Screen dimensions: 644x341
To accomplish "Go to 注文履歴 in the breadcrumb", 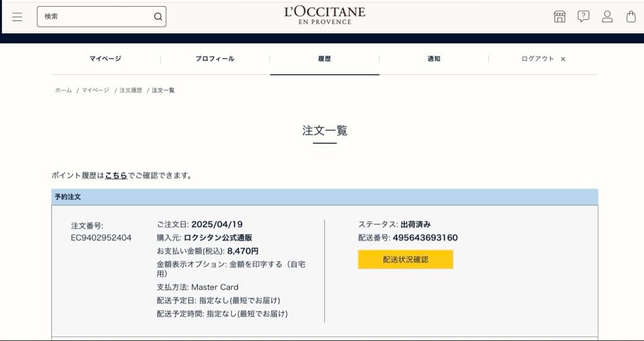I will tap(131, 91).
